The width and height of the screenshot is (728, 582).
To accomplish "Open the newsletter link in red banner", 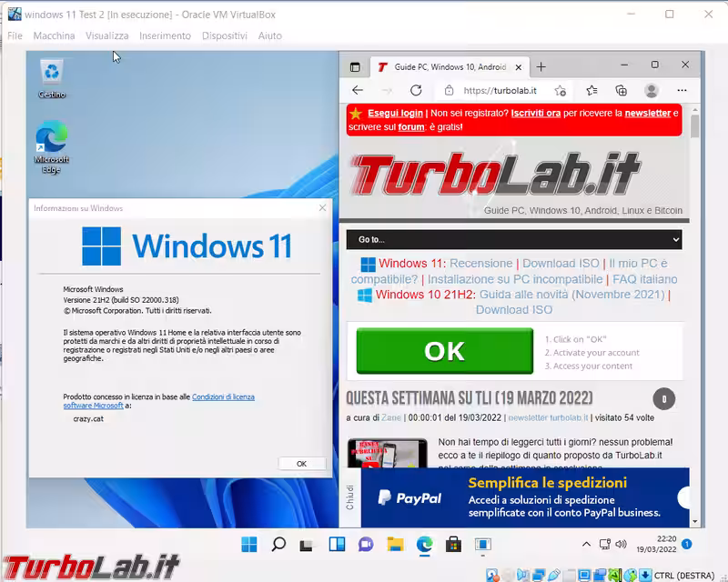I will [x=648, y=114].
